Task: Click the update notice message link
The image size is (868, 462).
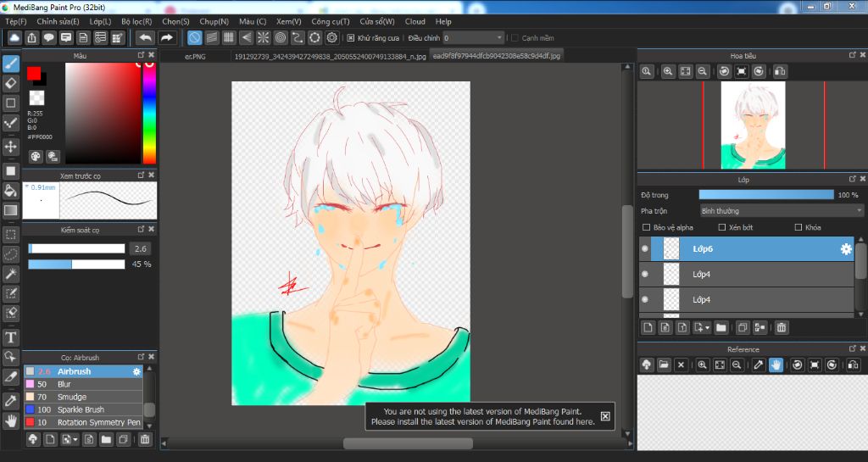Action: pyautogui.click(x=482, y=416)
